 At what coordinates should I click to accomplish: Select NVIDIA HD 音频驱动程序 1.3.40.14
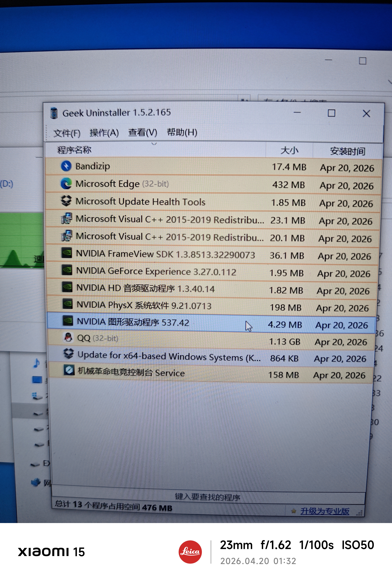145,288
